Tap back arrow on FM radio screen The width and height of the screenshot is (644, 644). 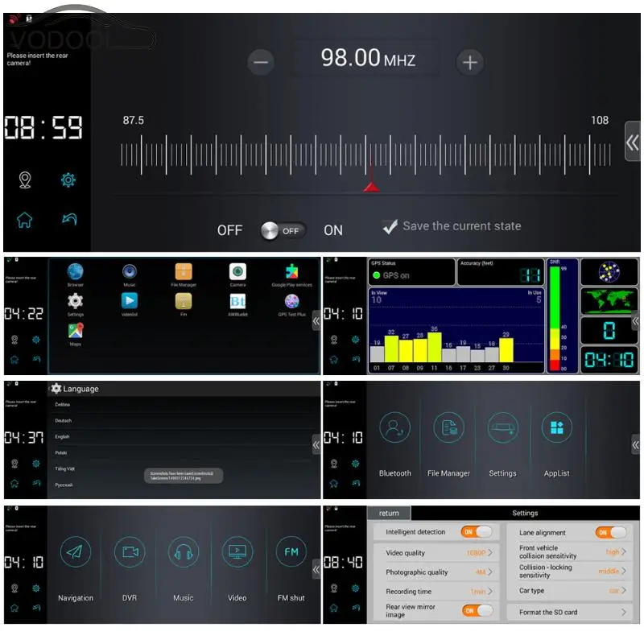69,219
